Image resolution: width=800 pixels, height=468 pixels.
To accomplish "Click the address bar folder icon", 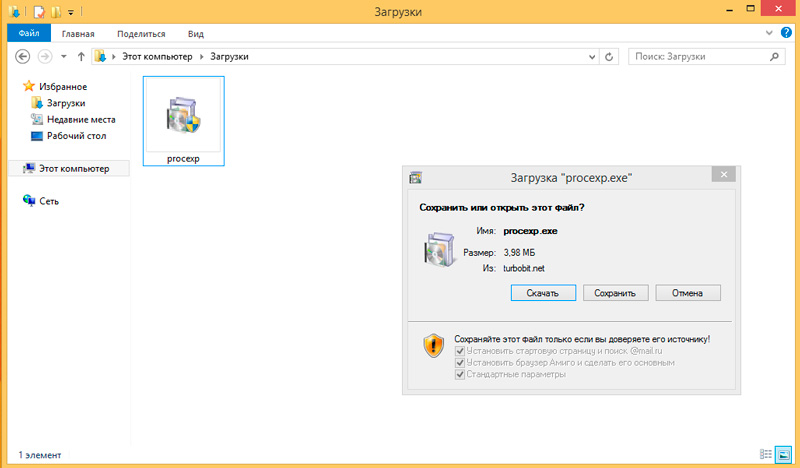I will point(100,56).
